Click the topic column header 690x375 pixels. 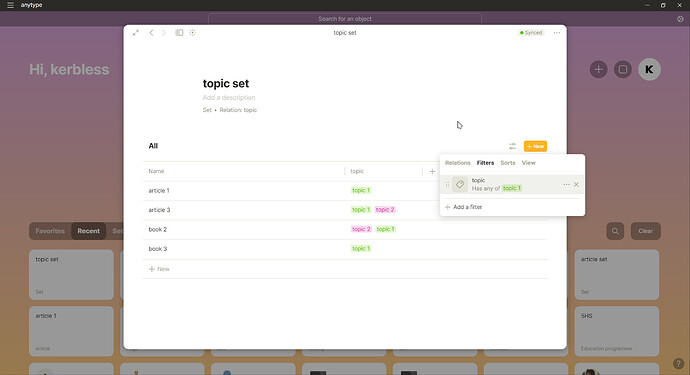[357, 171]
